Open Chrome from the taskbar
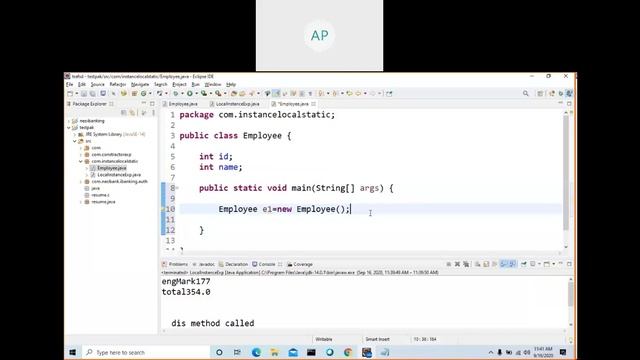Screen dimensions: 640x360 (348, 352)
